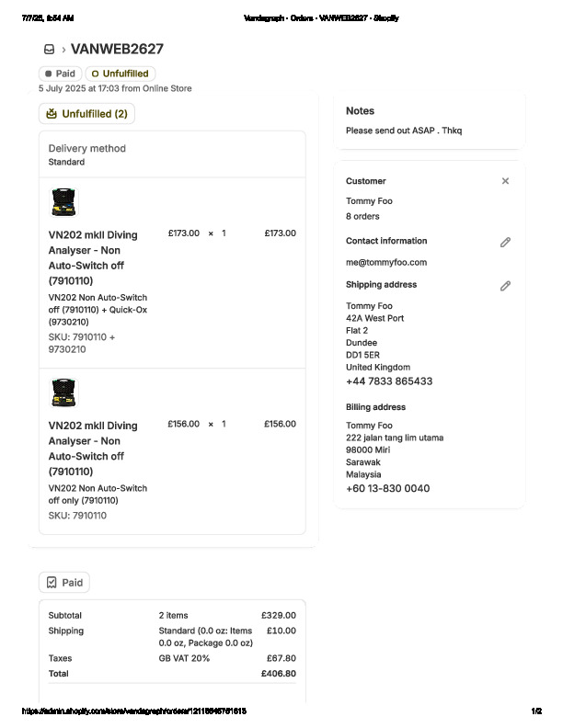Click the admin.shopify.com URL in page footer

click(x=132, y=711)
